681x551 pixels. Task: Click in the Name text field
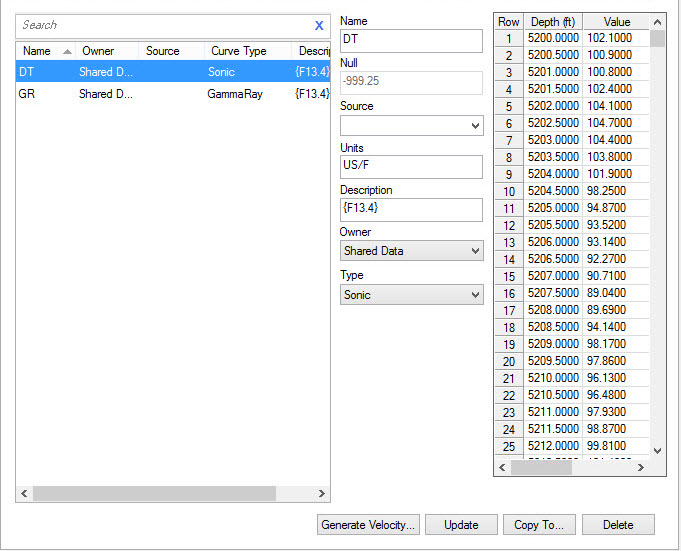pos(410,40)
